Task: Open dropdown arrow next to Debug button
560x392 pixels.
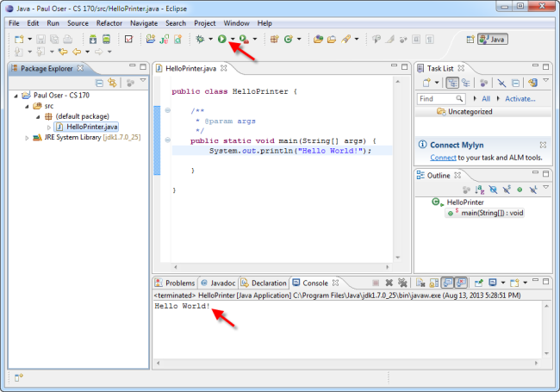Action: coord(211,40)
